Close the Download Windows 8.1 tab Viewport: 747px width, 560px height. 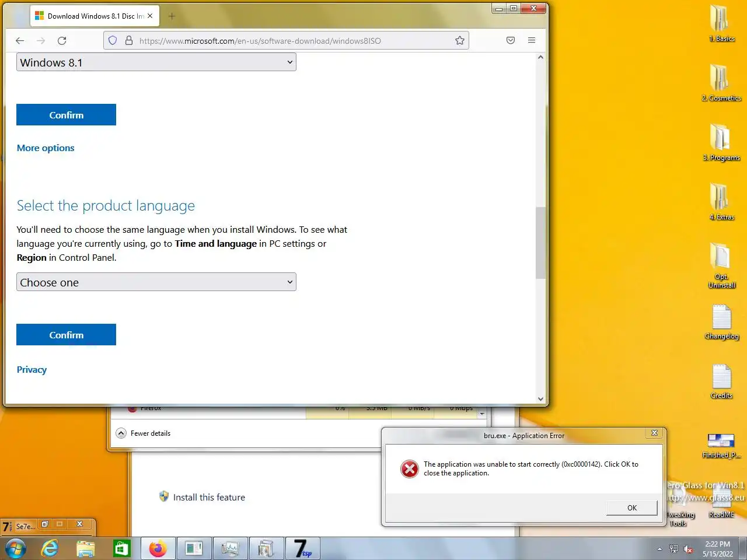(x=150, y=16)
